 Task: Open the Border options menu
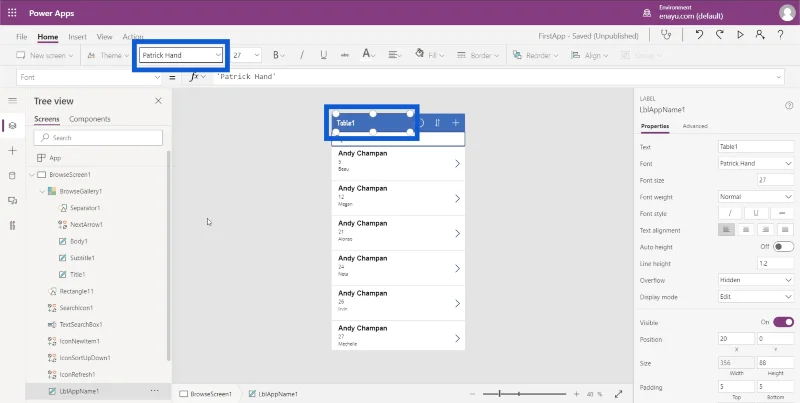pyautogui.click(x=478, y=55)
